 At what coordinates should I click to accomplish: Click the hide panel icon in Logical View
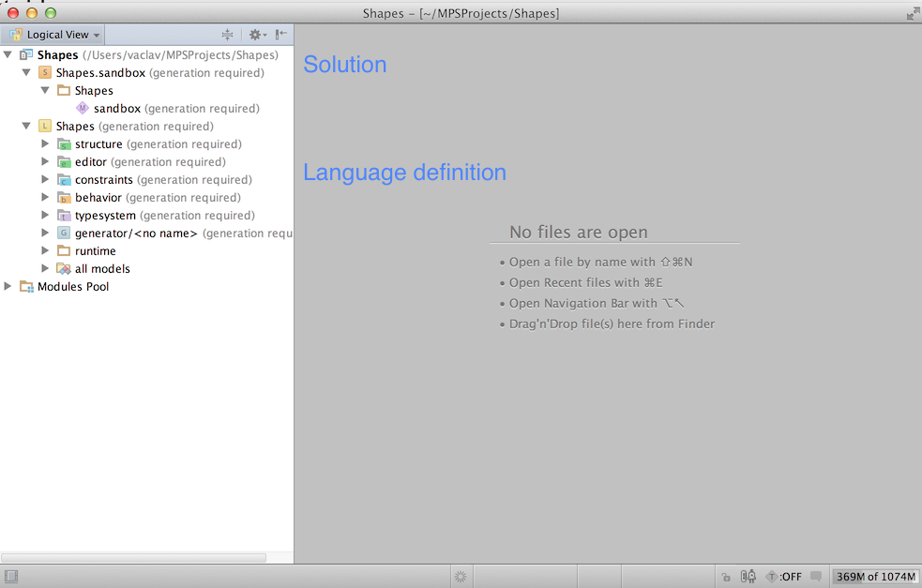click(x=280, y=35)
